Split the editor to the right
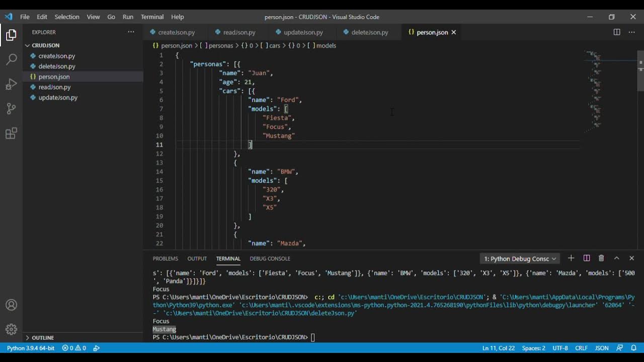Image resolution: width=644 pixels, height=362 pixels. pos(617,32)
